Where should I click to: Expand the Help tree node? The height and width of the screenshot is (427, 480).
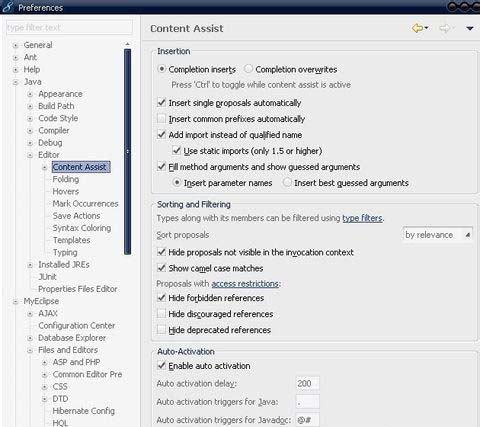(x=15, y=70)
